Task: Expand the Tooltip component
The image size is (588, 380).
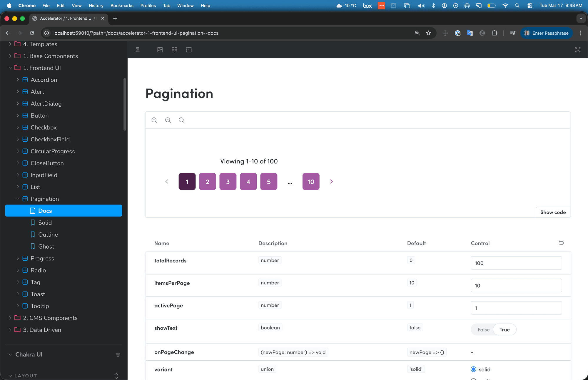Action: [x=18, y=306]
